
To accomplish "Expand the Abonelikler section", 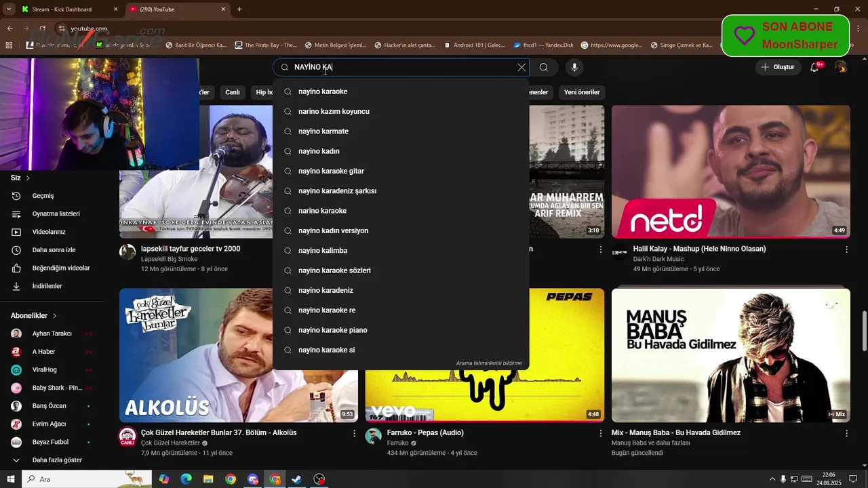I will [34, 316].
